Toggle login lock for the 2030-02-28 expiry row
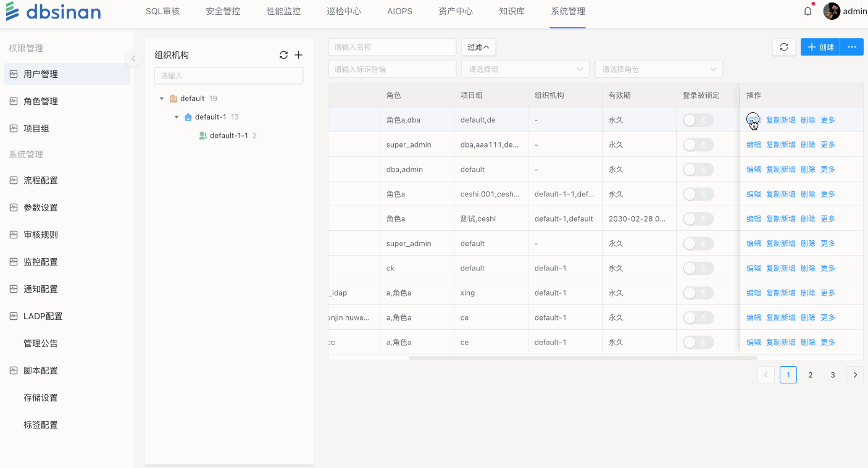Image resolution: width=868 pixels, height=468 pixels. click(x=698, y=219)
